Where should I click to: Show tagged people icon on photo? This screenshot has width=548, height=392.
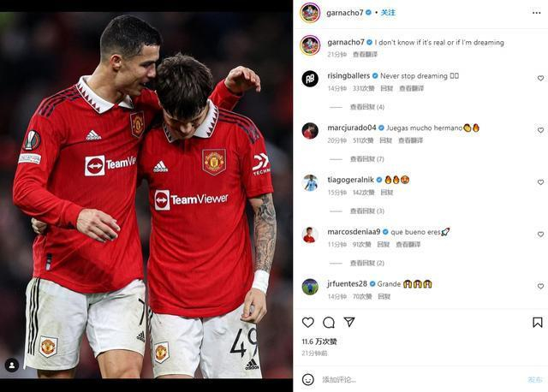point(12,365)
